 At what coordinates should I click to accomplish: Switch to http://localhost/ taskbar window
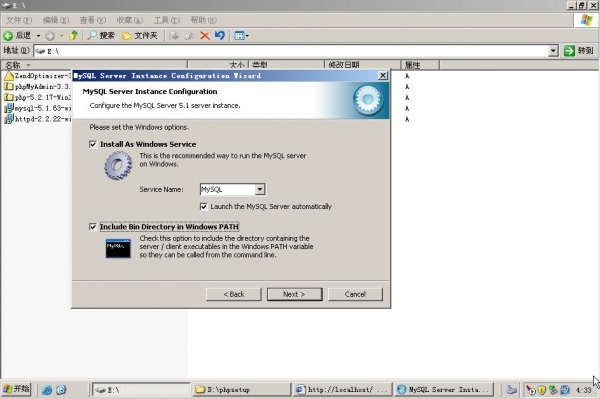click(343, 389)
